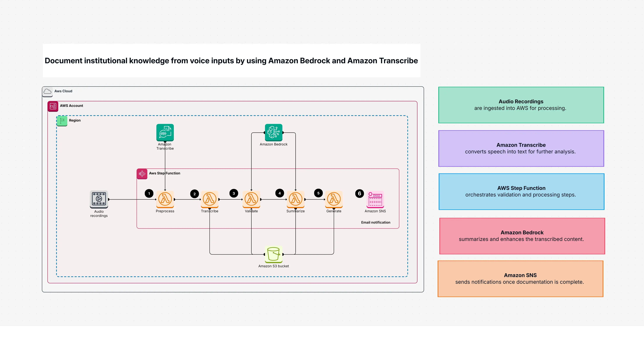
Task: Click the Transcribe Lambda function icon
Action: point(209,199)
